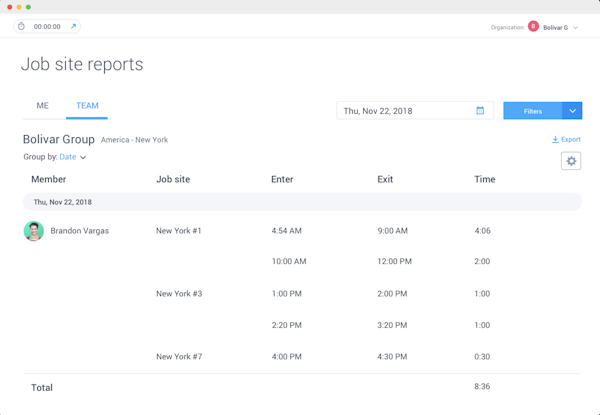Click the Exit column header

pos(385,179)
